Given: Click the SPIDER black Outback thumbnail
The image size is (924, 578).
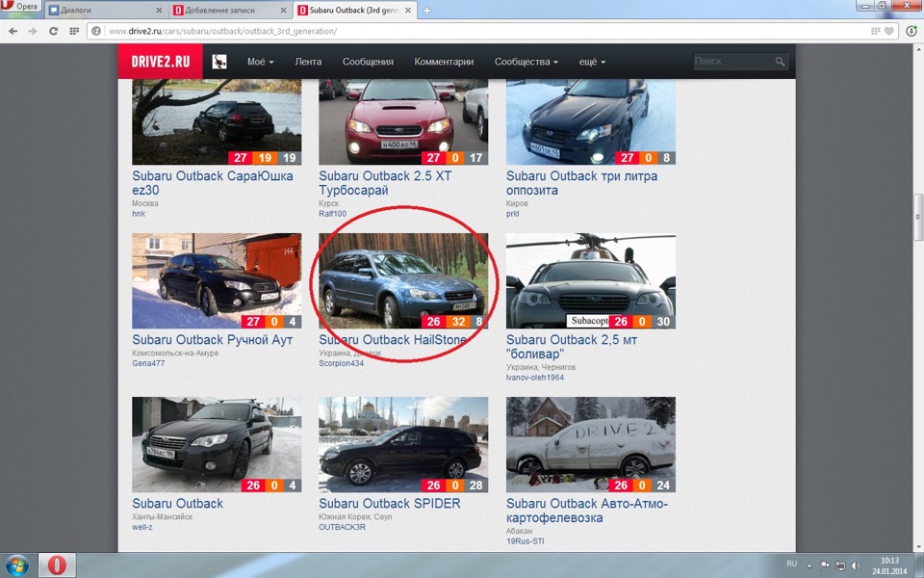Looking at the screenshot, I should click(403, 445).
